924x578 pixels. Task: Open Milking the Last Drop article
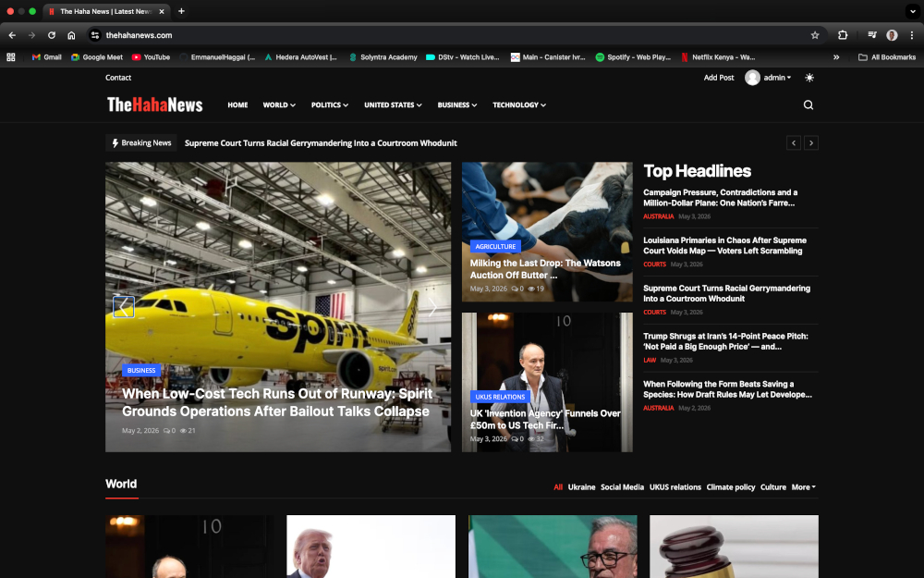pos(545,269)
